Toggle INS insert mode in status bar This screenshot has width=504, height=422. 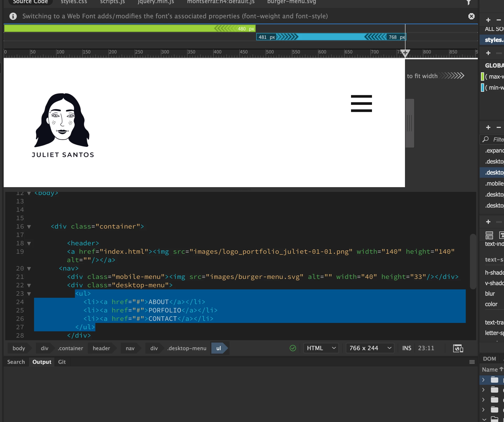[x=407, y=348]
